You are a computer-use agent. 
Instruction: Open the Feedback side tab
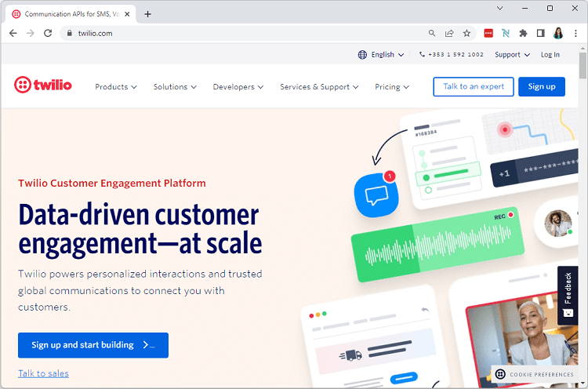point(568,296)
